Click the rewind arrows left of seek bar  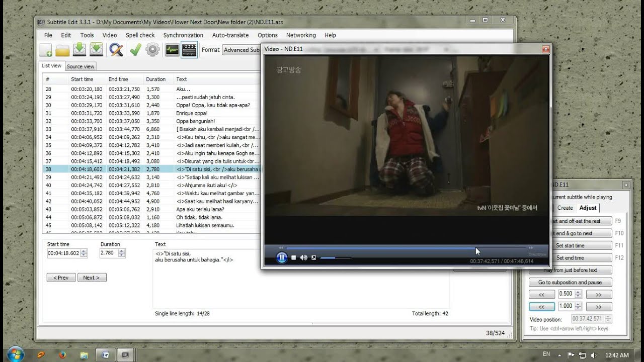[x=281, y=248]
